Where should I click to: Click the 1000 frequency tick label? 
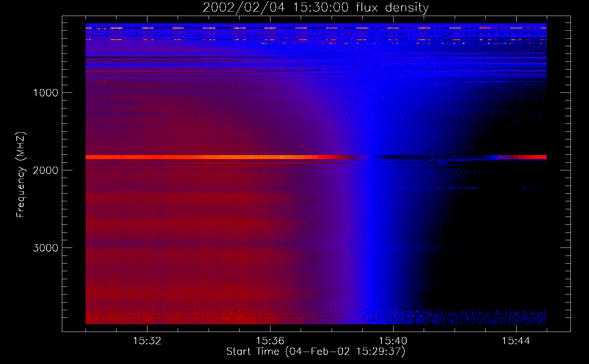click(46, 93)
